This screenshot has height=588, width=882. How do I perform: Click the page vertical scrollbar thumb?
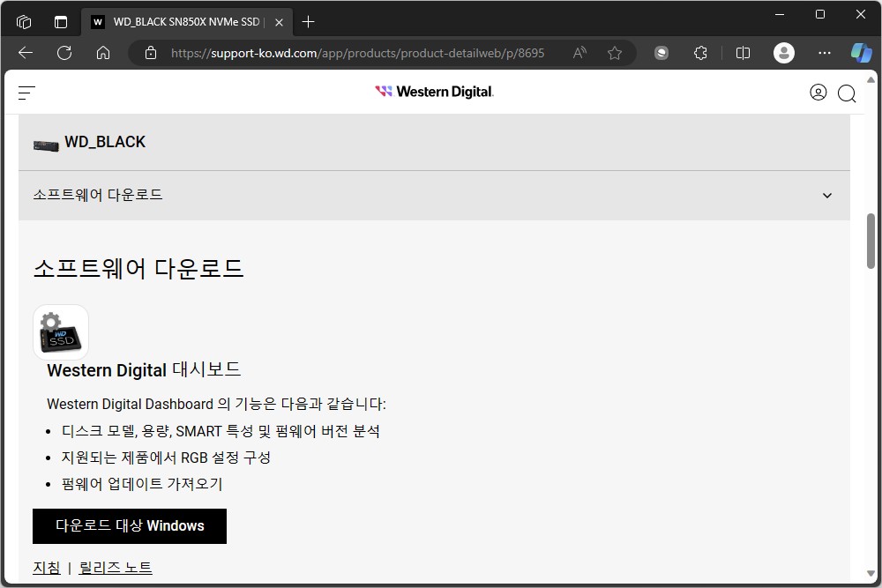click(871, 242)
